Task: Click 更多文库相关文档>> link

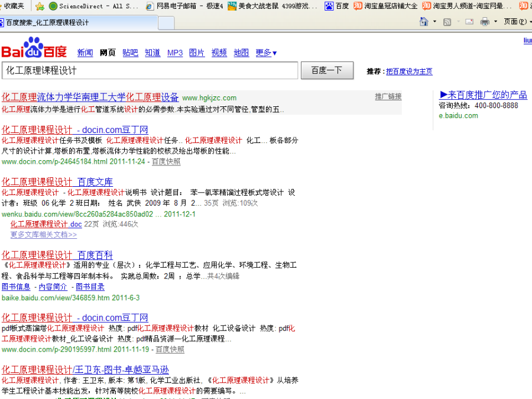Action: tap(43, 235)
